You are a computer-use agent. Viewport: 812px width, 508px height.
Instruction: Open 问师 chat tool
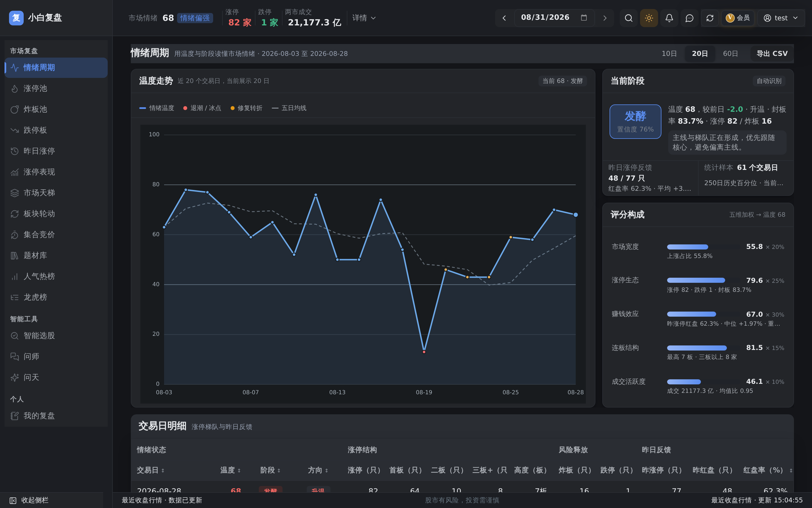pyautogui.click(x=56, y=356)
